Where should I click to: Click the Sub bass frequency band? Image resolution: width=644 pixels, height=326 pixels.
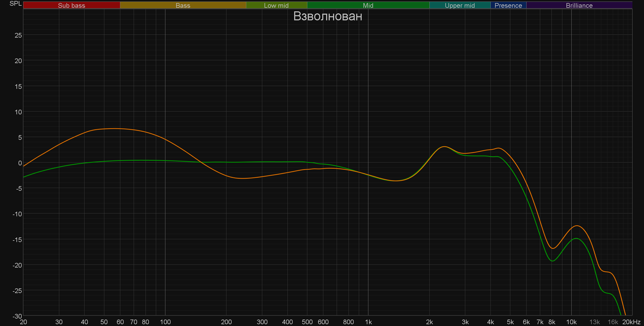[x=71, y=5]
